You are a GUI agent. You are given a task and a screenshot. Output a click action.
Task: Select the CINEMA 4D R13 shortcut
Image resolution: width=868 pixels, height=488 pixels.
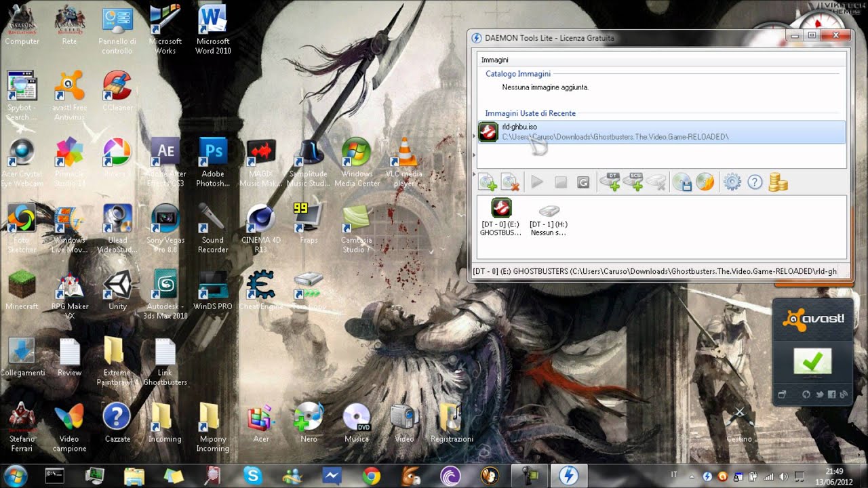click(x=261, y=228)
